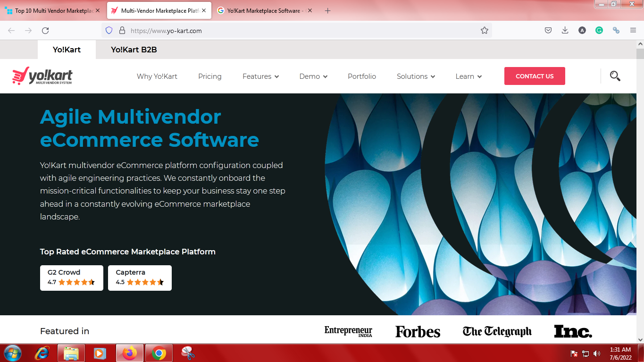Close the Multi-Vendor Marketplace tab
The image size is (644, 362).
click(x=204, y=10)
